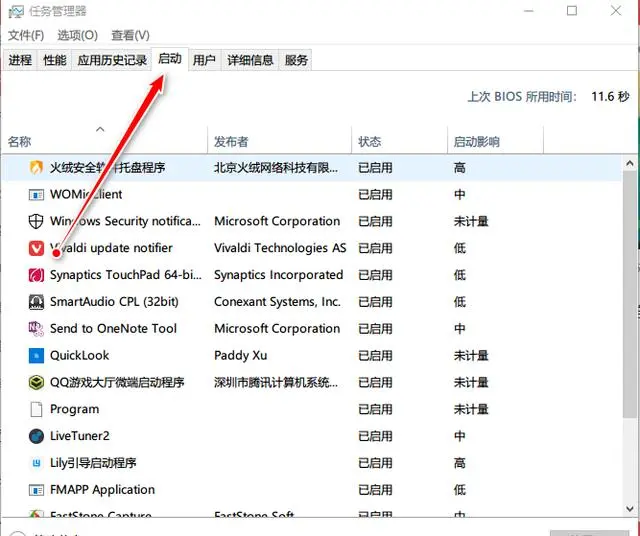Click the blank Program file icon
The image size is (640, 536).
(36, 409)
